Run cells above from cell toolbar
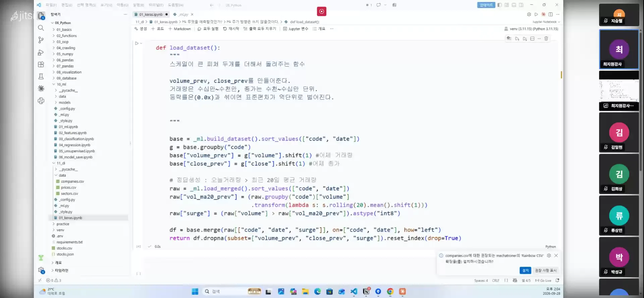This screenshot has height=298, width=644. click(x=517, y=39)
